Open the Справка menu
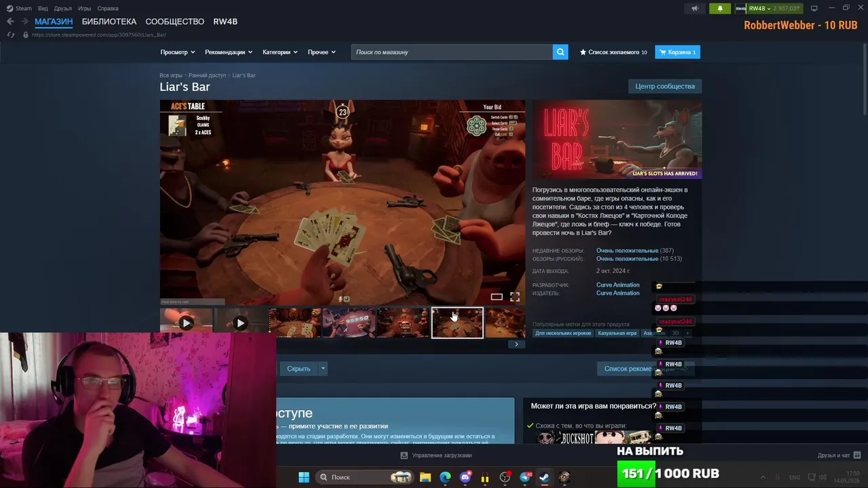 click(x=108, y=9)
